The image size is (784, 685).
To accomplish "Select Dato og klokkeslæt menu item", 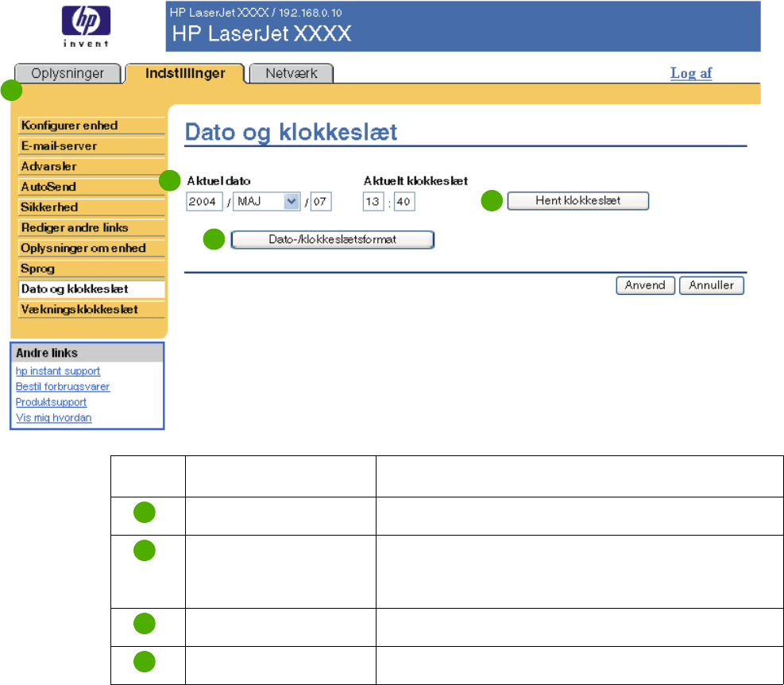I will click(x=91, y=289).
